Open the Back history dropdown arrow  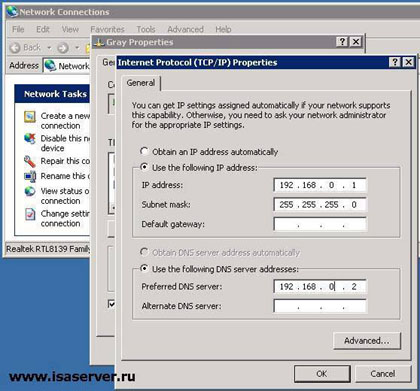tap(49, 48)
